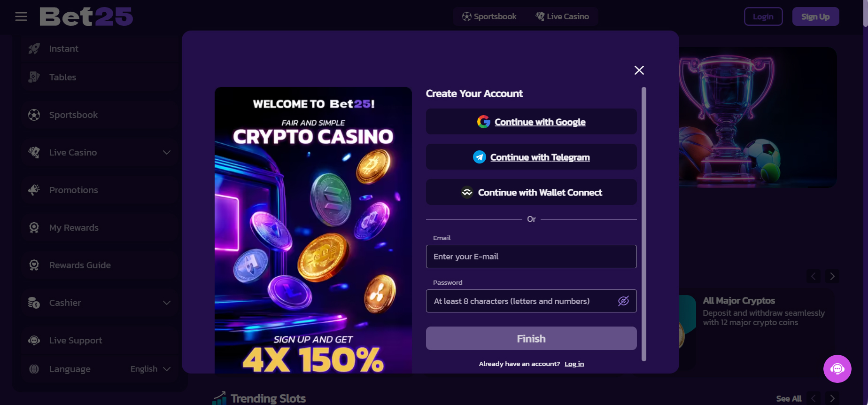Viewport: 868px width, 405px height.
Task: Close the Create Your Account dialog
Action: (x=639, y=70)
